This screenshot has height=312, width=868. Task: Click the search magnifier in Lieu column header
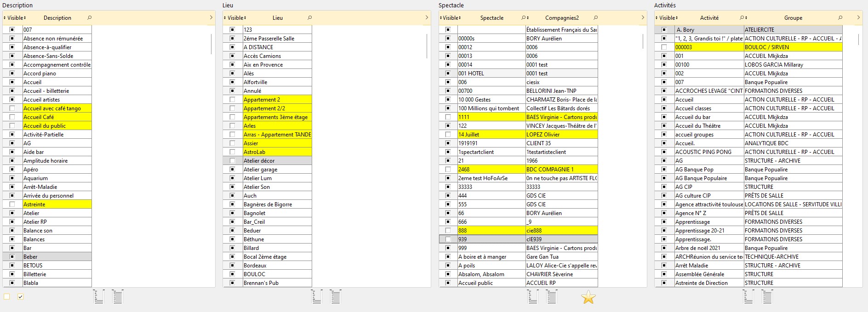tap(309, 18)
